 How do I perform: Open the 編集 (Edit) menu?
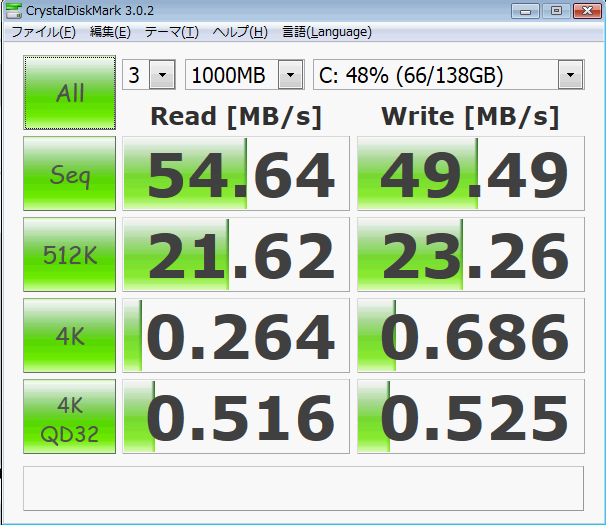(110, 32)
